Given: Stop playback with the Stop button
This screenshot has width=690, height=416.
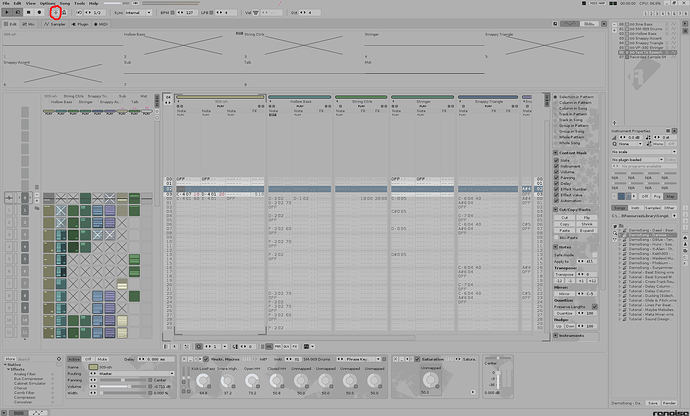Looking at the screenshot, I should 29,13.
